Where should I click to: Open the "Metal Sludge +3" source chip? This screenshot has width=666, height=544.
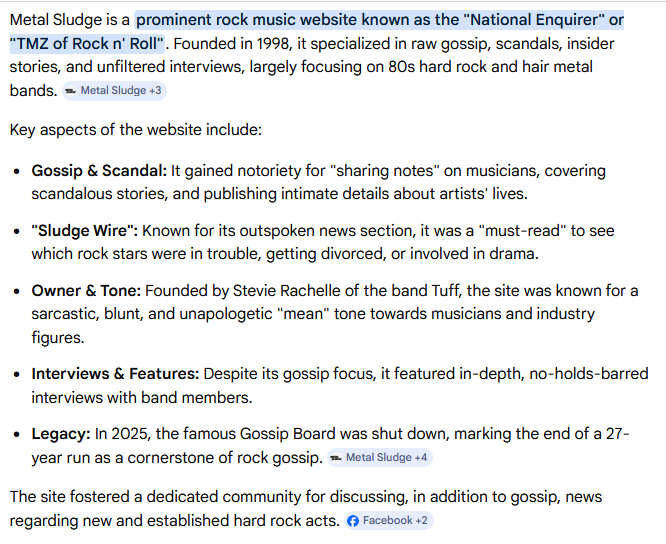pyautogui.click(x=113, y=91)
